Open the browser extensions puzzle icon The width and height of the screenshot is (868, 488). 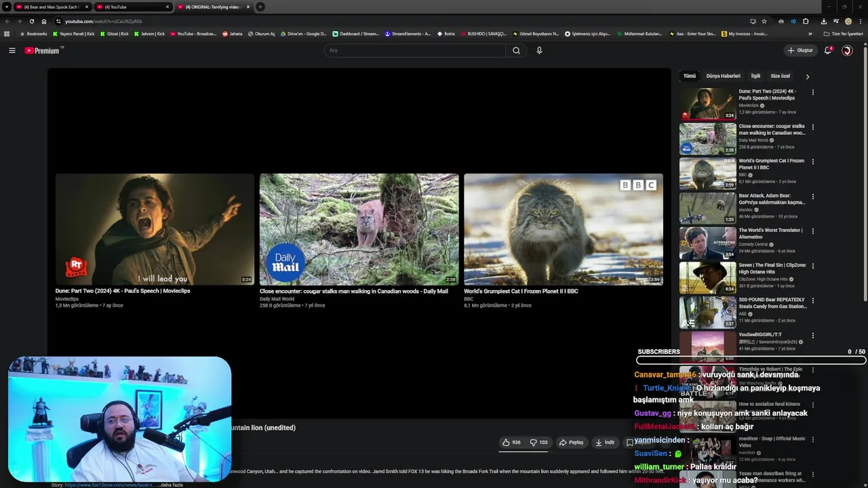pos(806,21)
